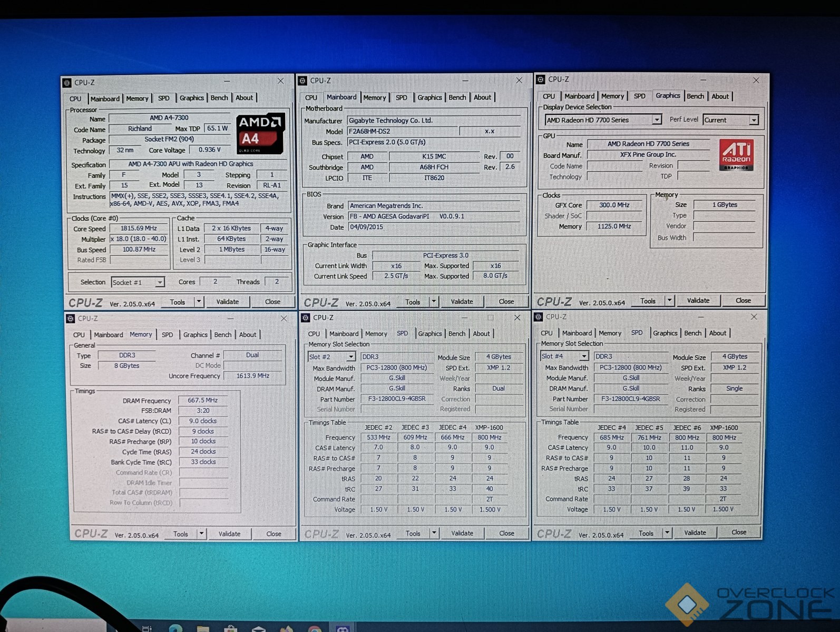Click the ATI Radeon Graphics logo
Image resolution: width=840 pixels, height=632 pixels.
(x=736, y=155)
